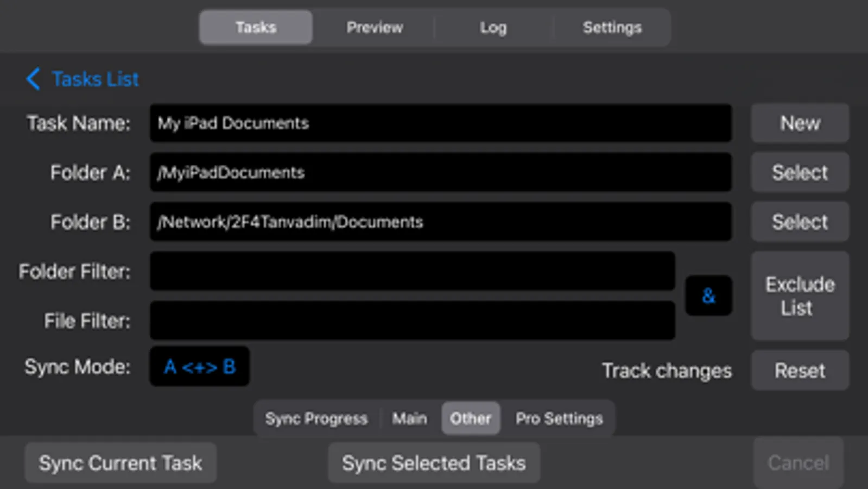Toggle the ampersand filter combine button
This screenshot has height=489, width=868.
point(708,296)
